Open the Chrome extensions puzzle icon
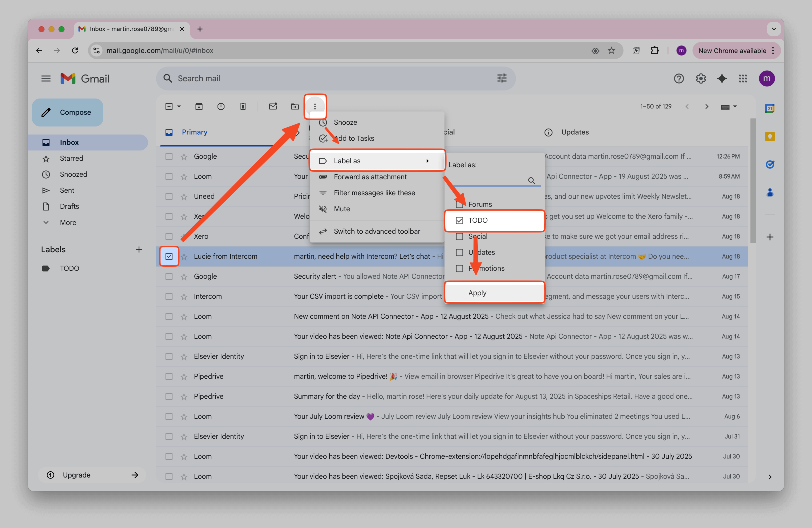This screenshot has width=812, height=528. (654, 50)
